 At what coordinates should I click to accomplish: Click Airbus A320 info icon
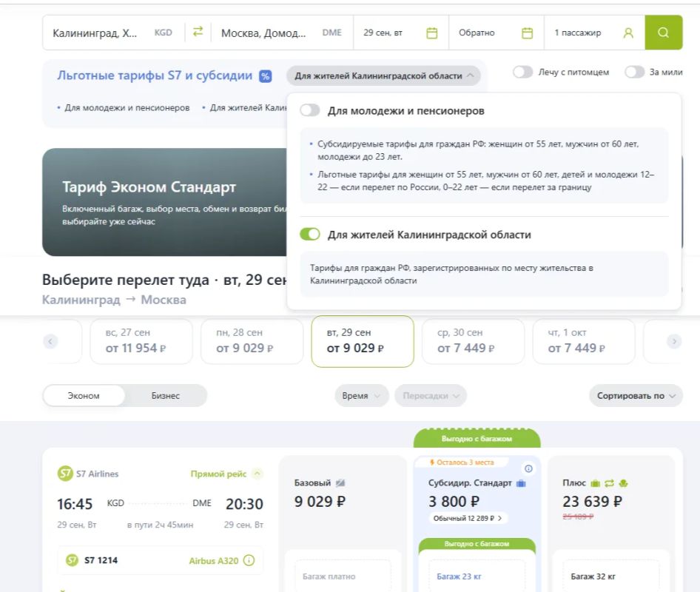pyautogui.click(x=249, y=560)
